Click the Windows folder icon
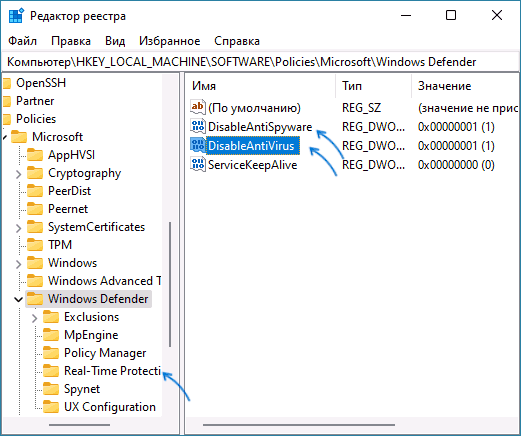This screenshot has height=436, width=521. tap(35, 263)
